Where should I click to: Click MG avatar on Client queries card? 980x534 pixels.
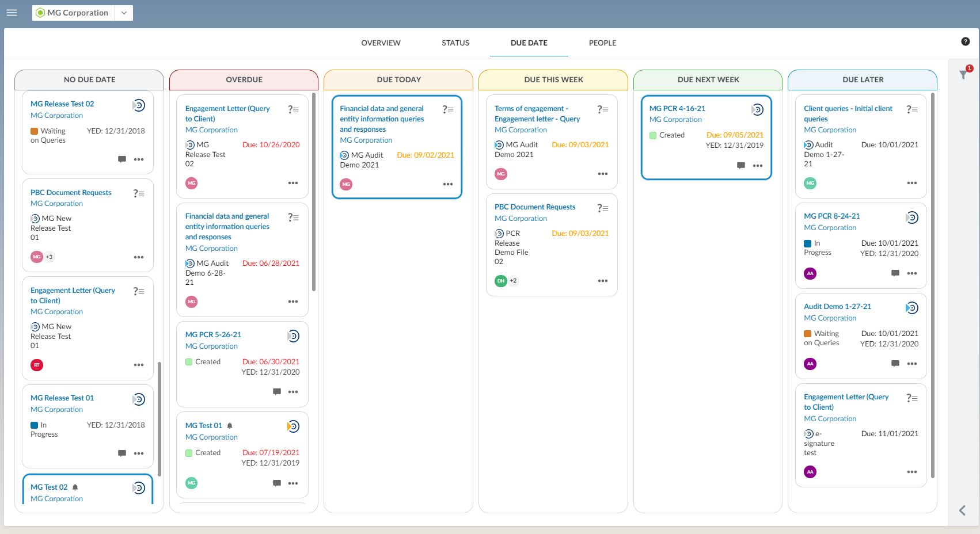[810, 183]
